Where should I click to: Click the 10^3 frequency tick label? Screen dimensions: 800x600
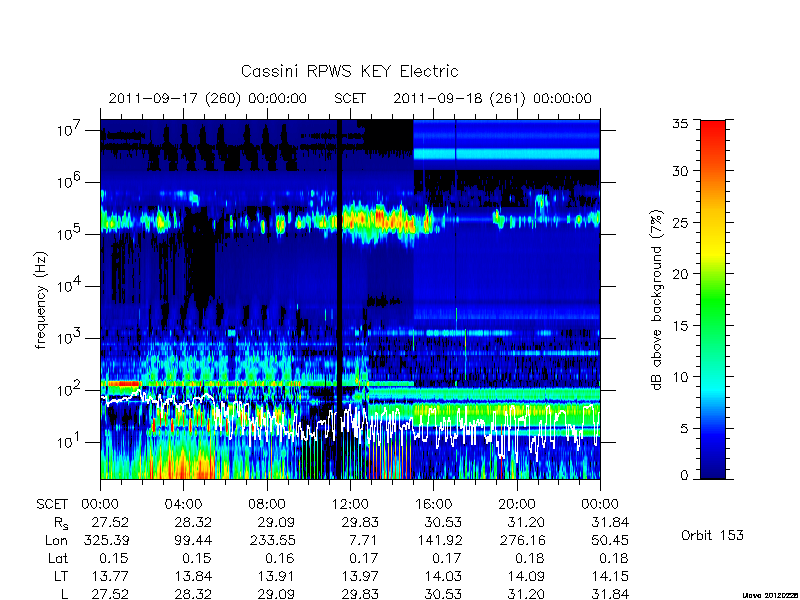pyautogui.click(x=68, y=337)
